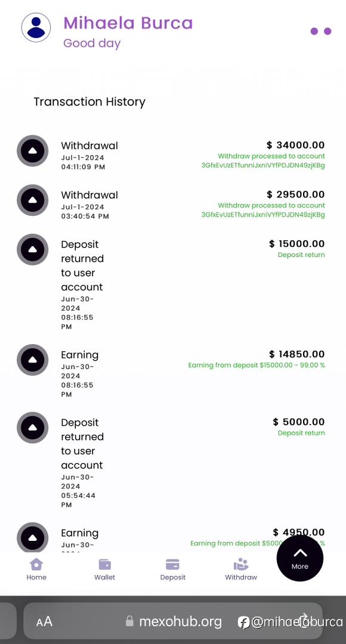Open the Wallet tab

[x=105, y=569]
